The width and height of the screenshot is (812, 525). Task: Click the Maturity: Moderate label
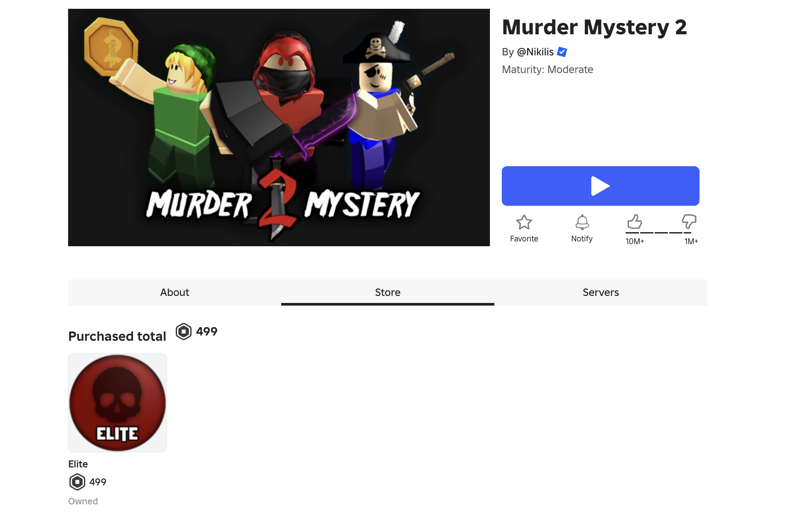(547, 69)
